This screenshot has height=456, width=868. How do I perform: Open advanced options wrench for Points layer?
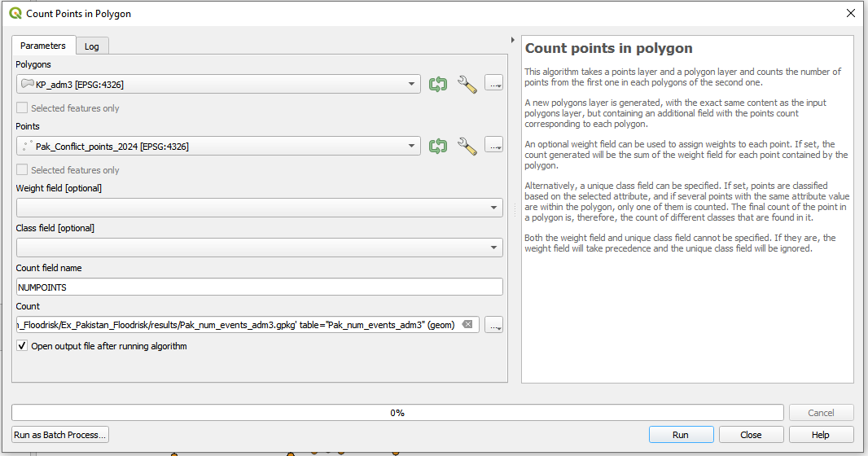pyautogui.click(x=467, y=146)
